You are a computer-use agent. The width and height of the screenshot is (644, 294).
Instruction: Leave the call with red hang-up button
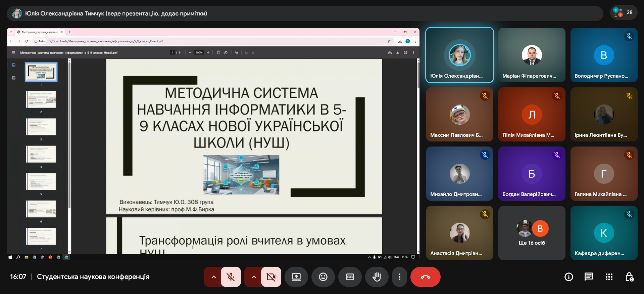(425, 277)
